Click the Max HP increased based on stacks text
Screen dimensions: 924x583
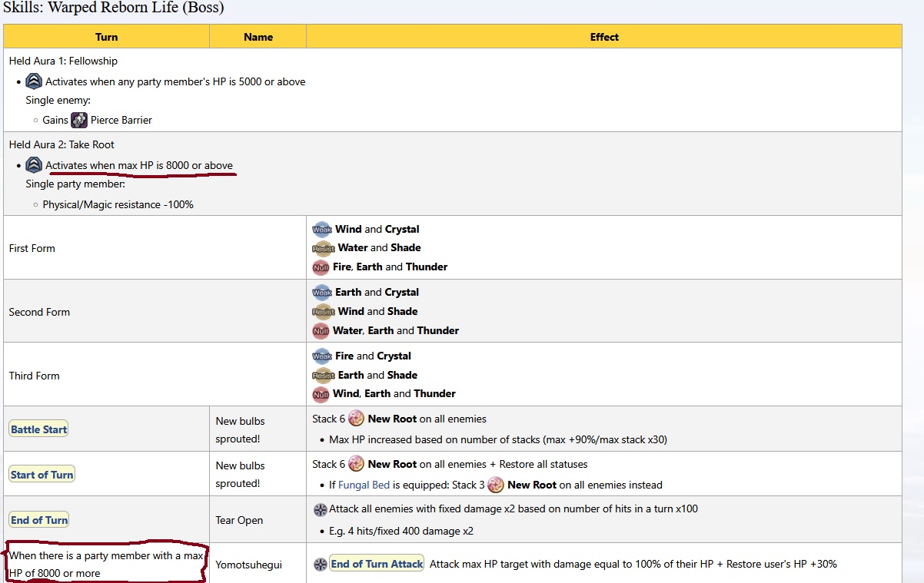(498, 439)
